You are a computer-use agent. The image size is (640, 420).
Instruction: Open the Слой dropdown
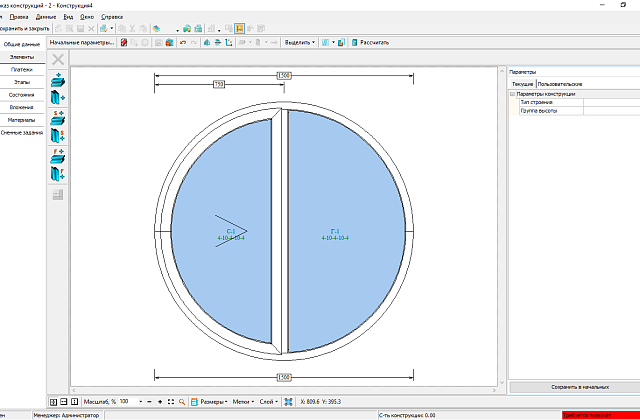point(269,402)
